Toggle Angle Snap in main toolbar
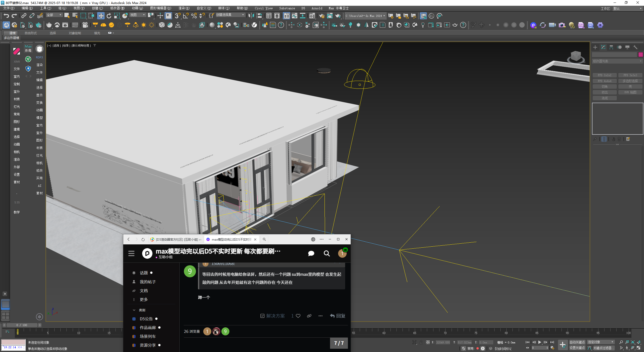Viewport: 644px width, 352px height. click(x=186, y=16)
